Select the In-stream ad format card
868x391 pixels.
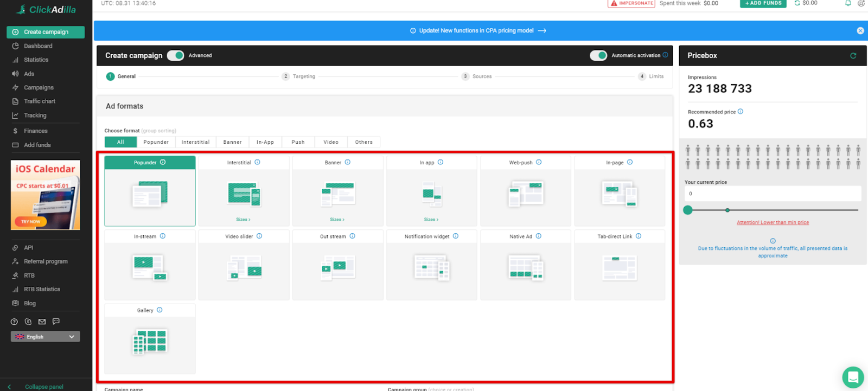[x=150, y=265]
